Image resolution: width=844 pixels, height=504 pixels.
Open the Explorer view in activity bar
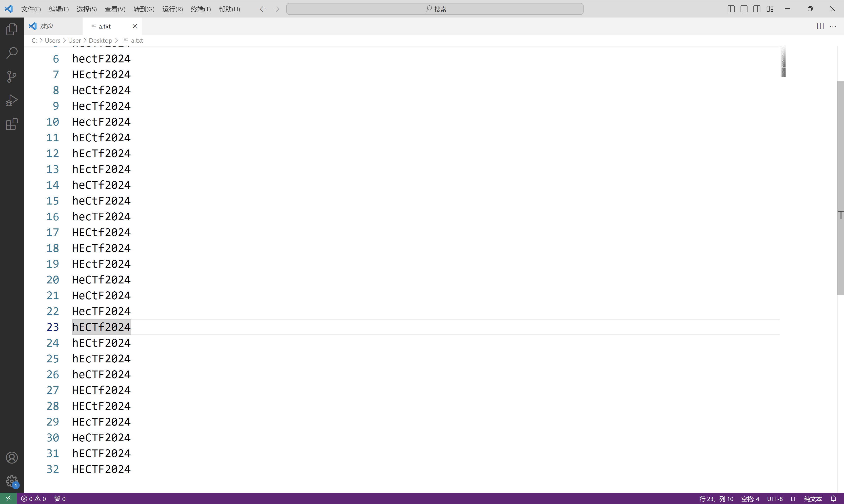click(12, 29)
